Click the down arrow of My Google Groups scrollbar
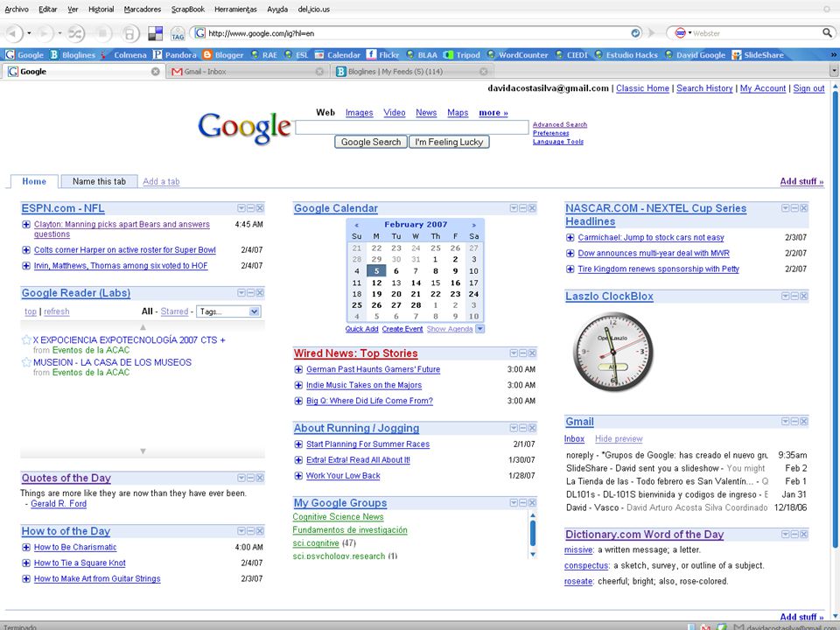The image size is (840, 630). coord(533,555)
